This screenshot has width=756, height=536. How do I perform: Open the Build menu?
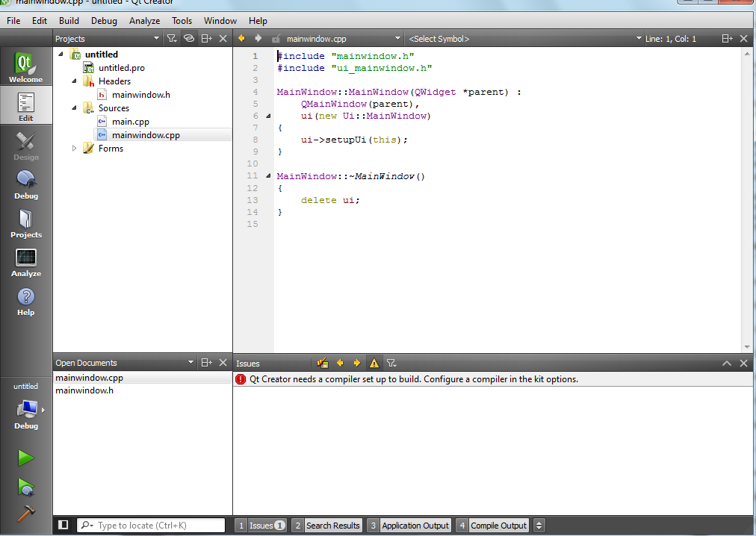(69, 21)
